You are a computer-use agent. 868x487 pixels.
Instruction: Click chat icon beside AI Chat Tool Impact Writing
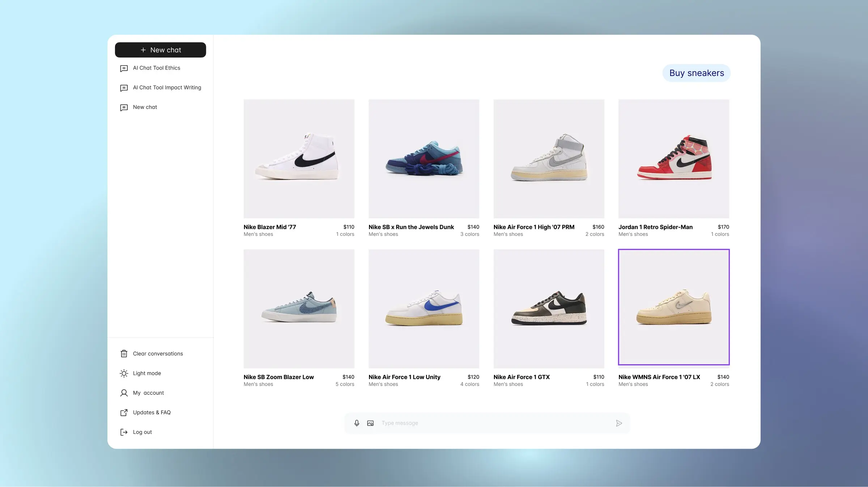124,88
